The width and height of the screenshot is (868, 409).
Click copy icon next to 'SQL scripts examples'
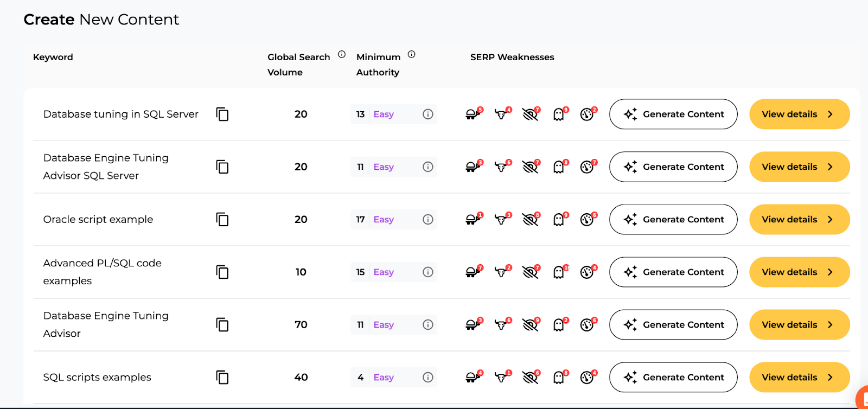(x=222, y=378)
